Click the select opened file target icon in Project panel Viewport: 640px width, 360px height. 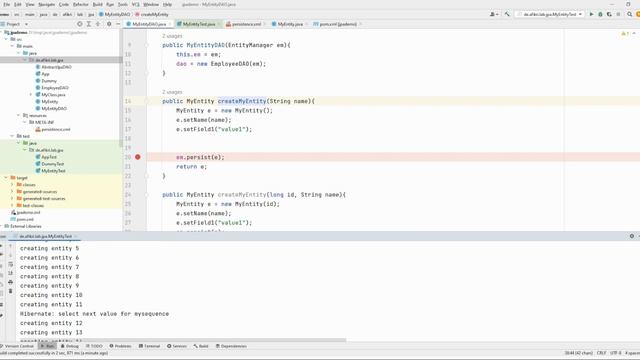click(x=80, y=24)
